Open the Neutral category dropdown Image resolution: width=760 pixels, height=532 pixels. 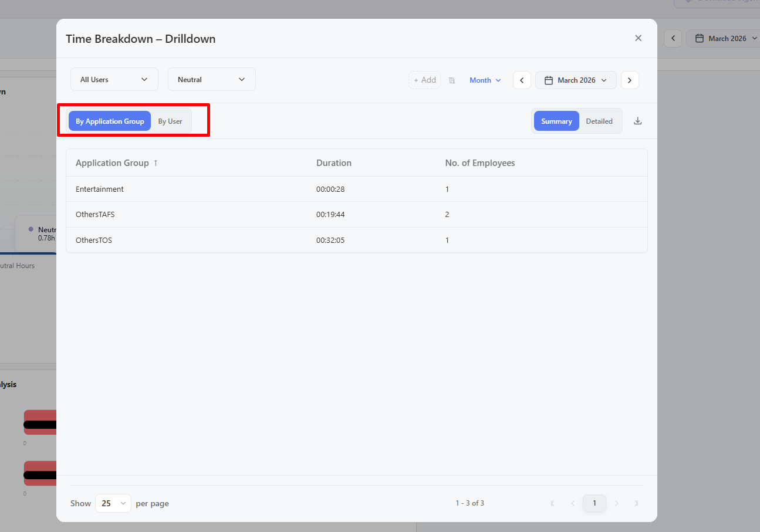(212, 80)
